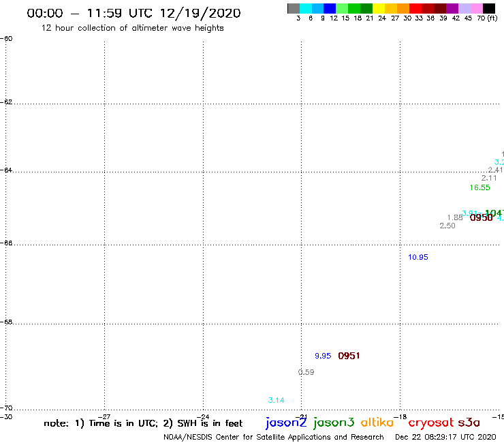This screenshot has height=443, width=504.
Task: Click the cyan swatch in the color legend
Action: (305, 8)
